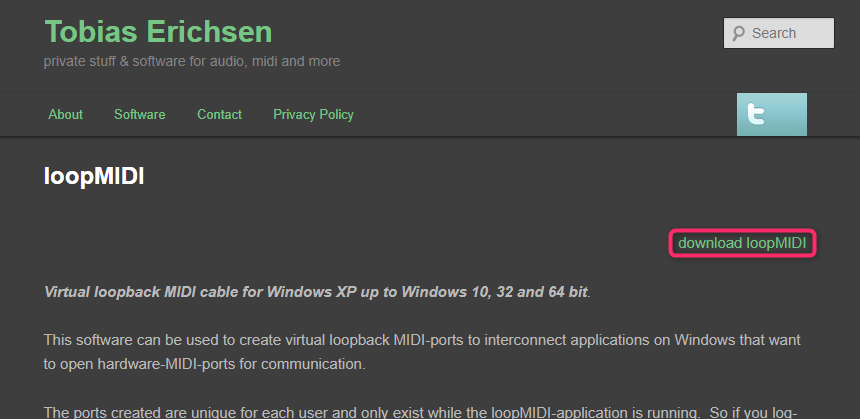The width and height of the screenshot is (860, 419).
Task: Open the Software menu item
Action: (x=139, y=115)
